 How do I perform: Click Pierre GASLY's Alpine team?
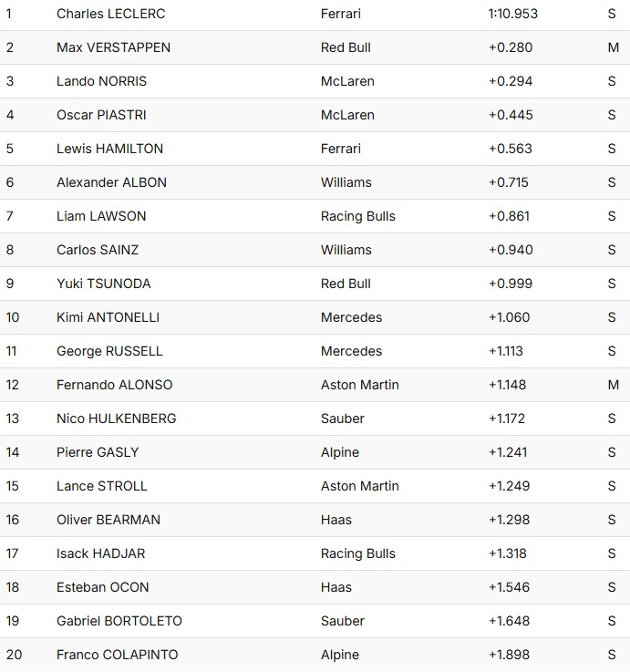[340, 452]
